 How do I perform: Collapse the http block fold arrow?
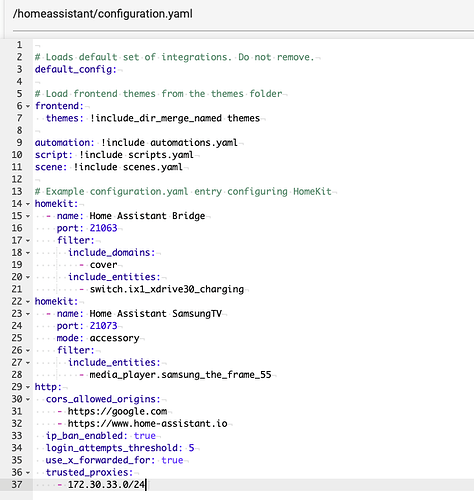pyautogui.click(x=28, y=387)
